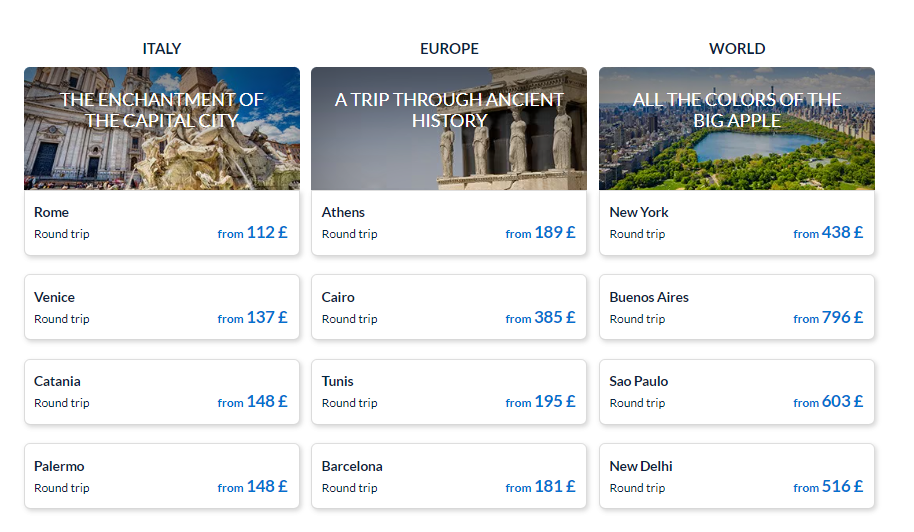Click the 796 £ Buenos Aires price
This screenshot has height=532, width=914.
click(841, 317)
